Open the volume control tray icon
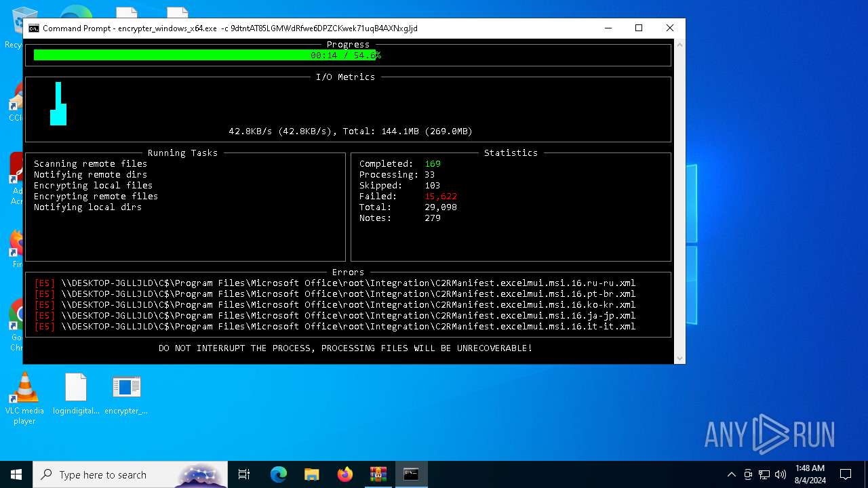Image resolution: width=868 pixels, height=488 pixels. [x=781, y=474]
